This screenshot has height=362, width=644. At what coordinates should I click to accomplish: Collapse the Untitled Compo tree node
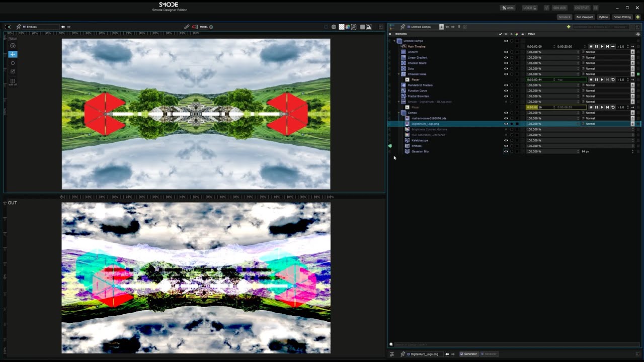[x=394, y=41]
